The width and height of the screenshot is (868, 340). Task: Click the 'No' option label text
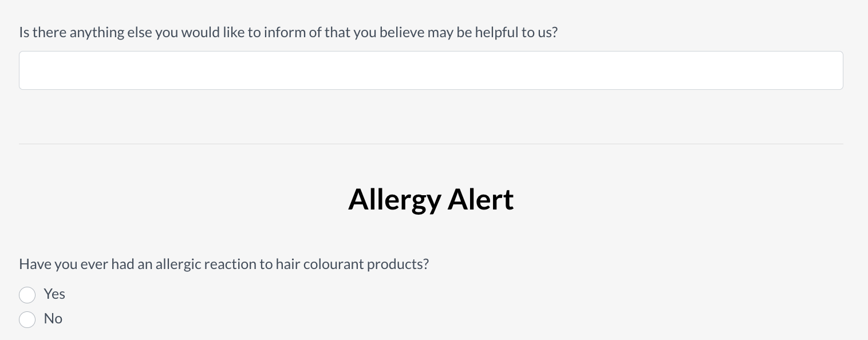point(53,318)
